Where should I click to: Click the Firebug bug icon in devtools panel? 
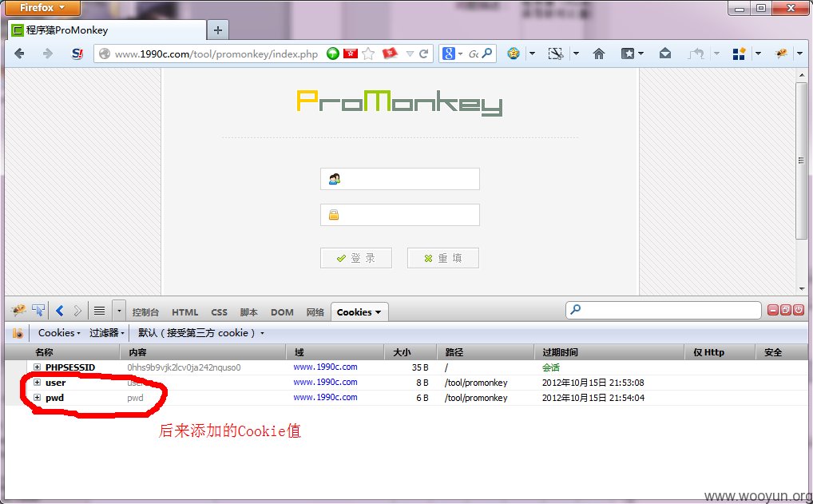point(18,311)
